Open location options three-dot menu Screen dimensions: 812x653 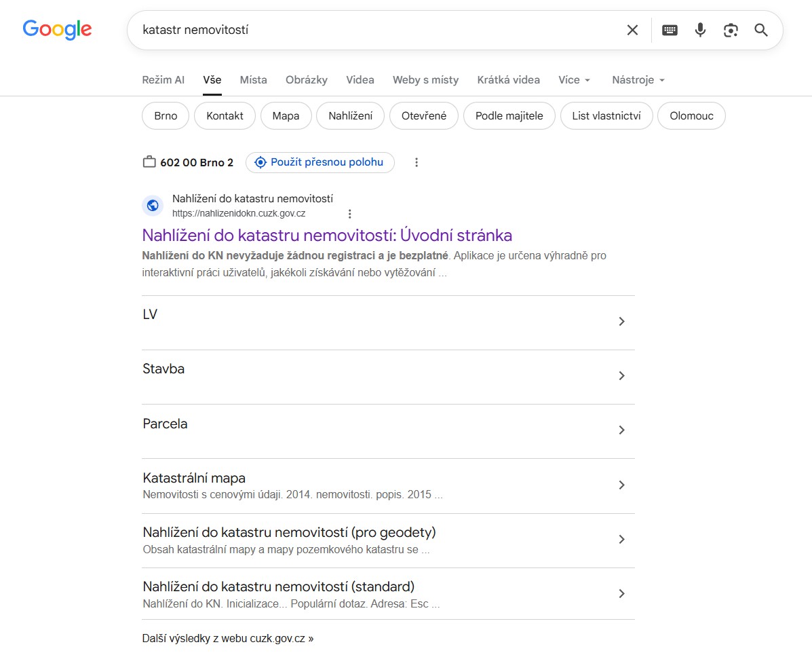(417, 162)
